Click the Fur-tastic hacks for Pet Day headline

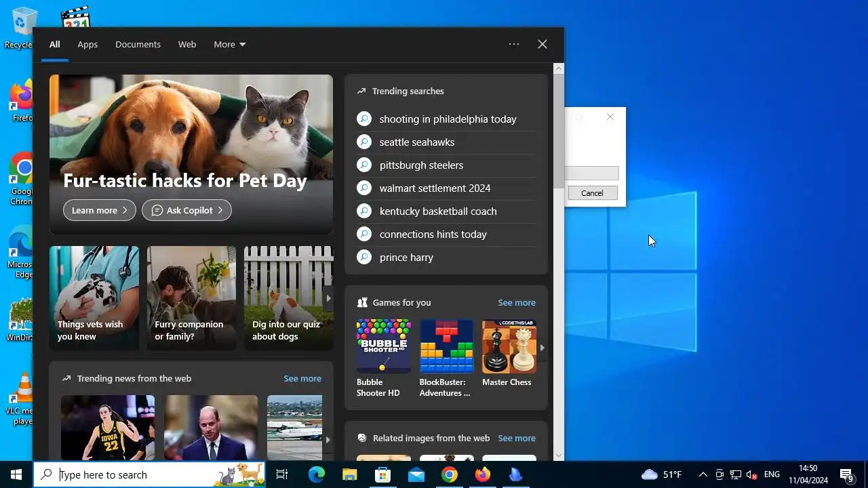click(185, 181)
